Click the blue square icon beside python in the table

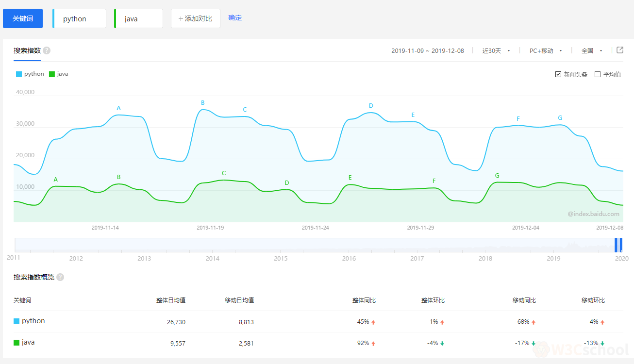(x=16, y=321)
